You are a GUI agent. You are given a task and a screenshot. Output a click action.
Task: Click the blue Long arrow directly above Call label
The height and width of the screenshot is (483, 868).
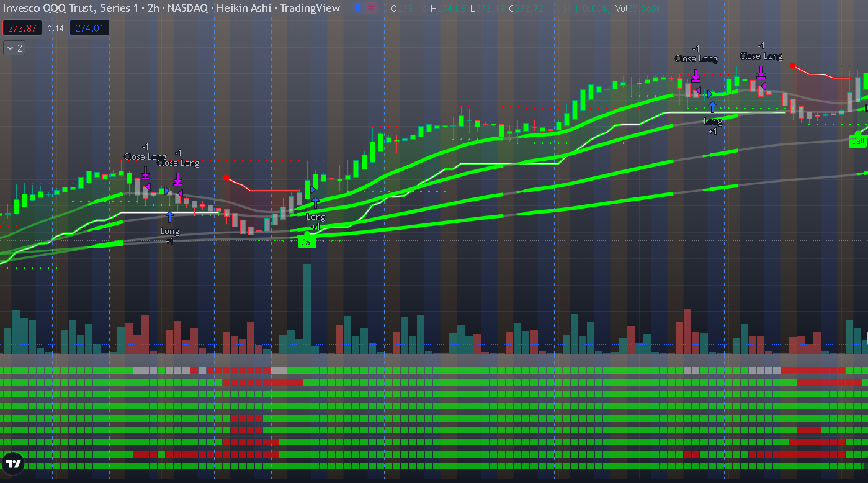[315, 202]
